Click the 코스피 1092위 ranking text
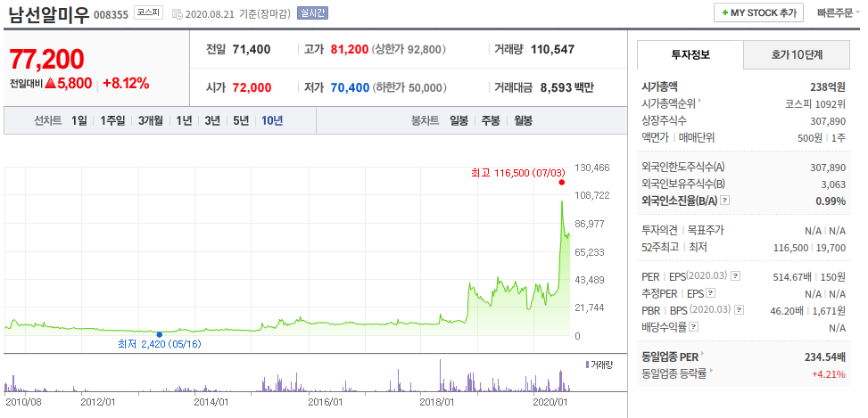Image resolution: width=868 pixels, height=418 pixels. 814,104
